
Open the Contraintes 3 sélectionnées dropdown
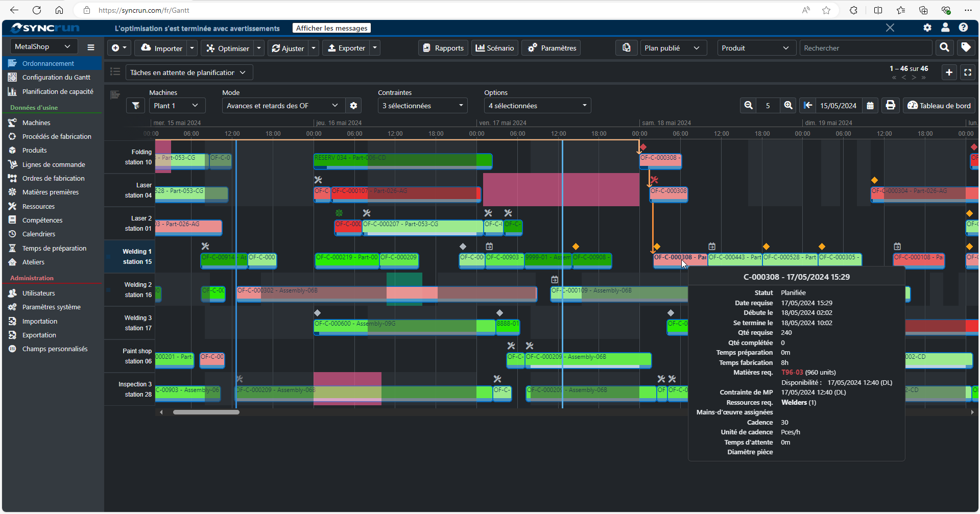tap(423, 106)
